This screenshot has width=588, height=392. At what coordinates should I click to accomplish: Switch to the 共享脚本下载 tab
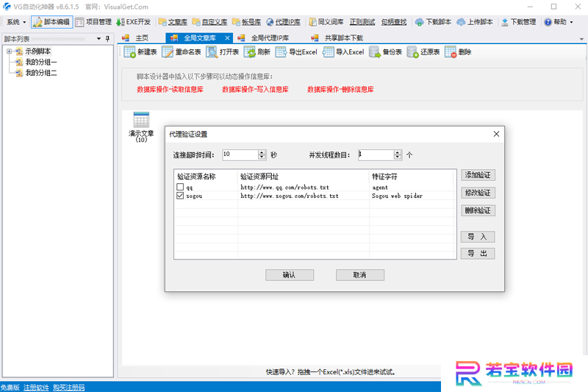pos(337,38)
